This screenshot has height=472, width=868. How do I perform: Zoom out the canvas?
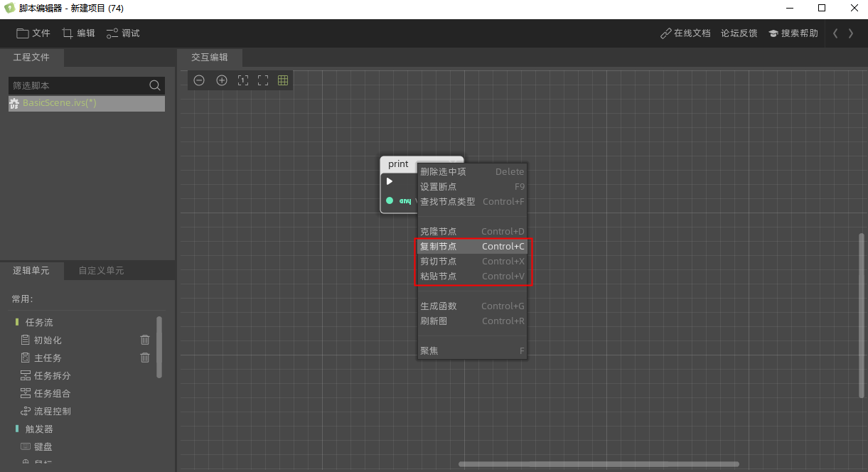pos(199,80)
